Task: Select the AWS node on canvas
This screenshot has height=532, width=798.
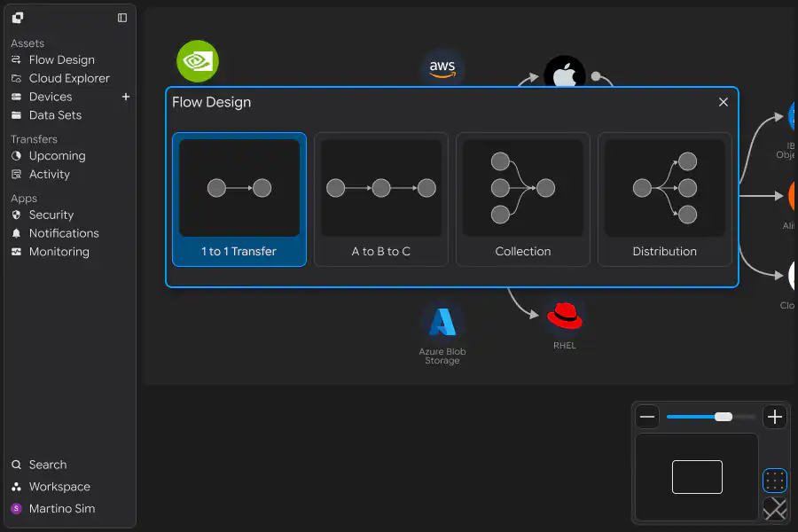Action: [x=442, y=69]
